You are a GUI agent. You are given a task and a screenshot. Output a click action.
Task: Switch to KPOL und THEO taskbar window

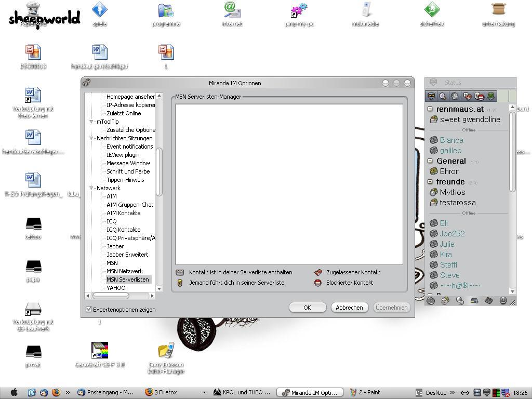(242, 393)
